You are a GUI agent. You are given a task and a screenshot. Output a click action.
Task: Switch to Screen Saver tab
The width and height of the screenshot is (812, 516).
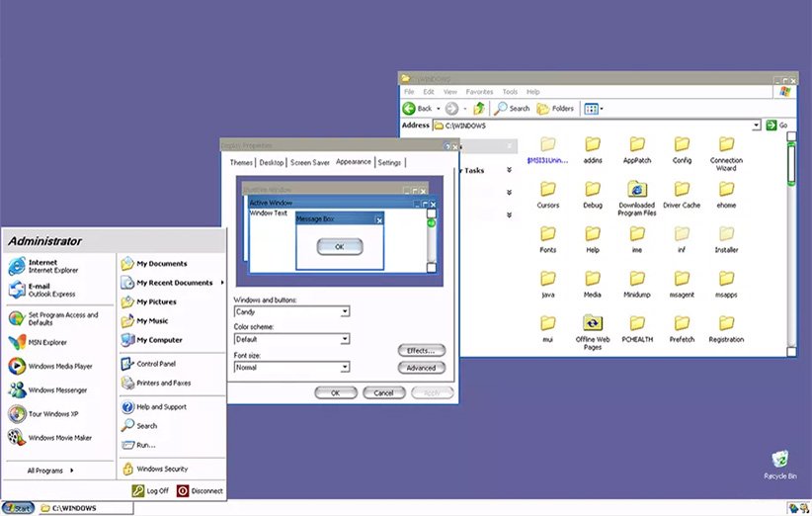click(309, 163)
